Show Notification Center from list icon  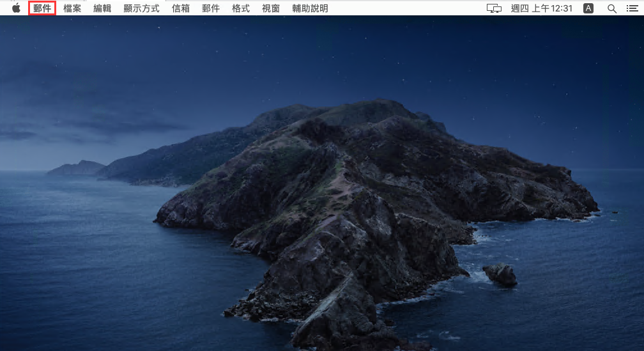click(632, 8)
